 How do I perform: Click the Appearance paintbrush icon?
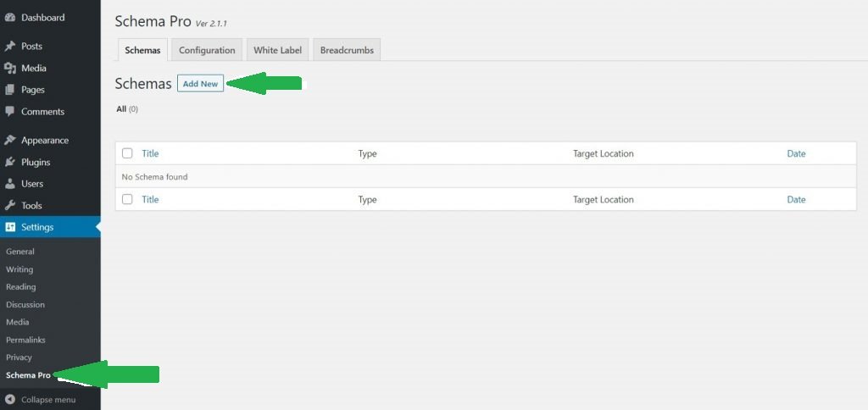pos(9,140)
